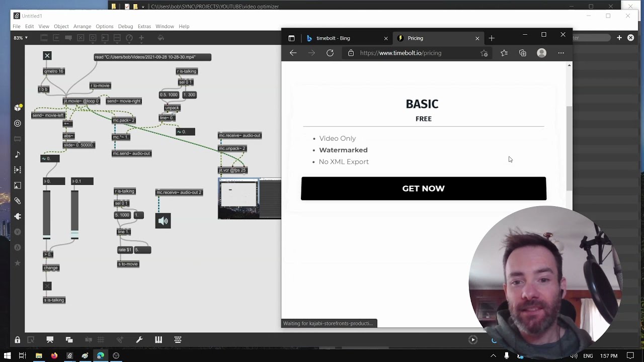Viewport: 644px width, 362px height.
Task: Open the wrench inspector icon in Max
Action: (139, 340)
